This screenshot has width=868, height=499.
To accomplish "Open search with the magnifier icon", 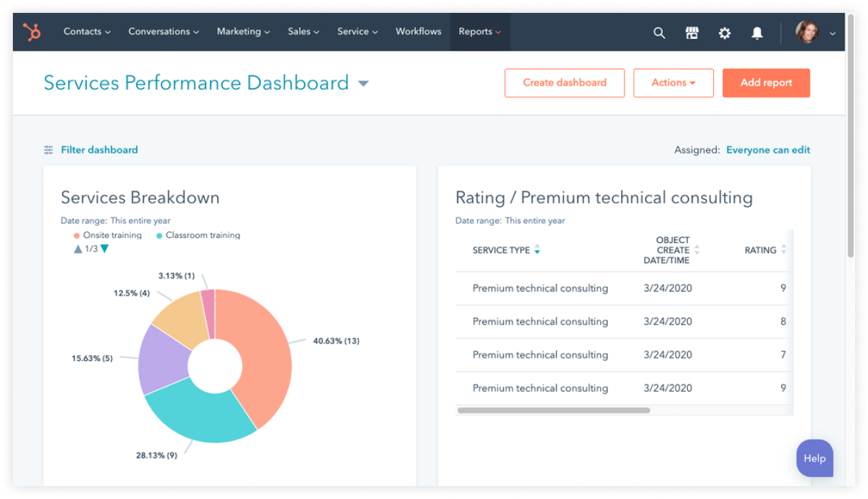I will 658,32.
